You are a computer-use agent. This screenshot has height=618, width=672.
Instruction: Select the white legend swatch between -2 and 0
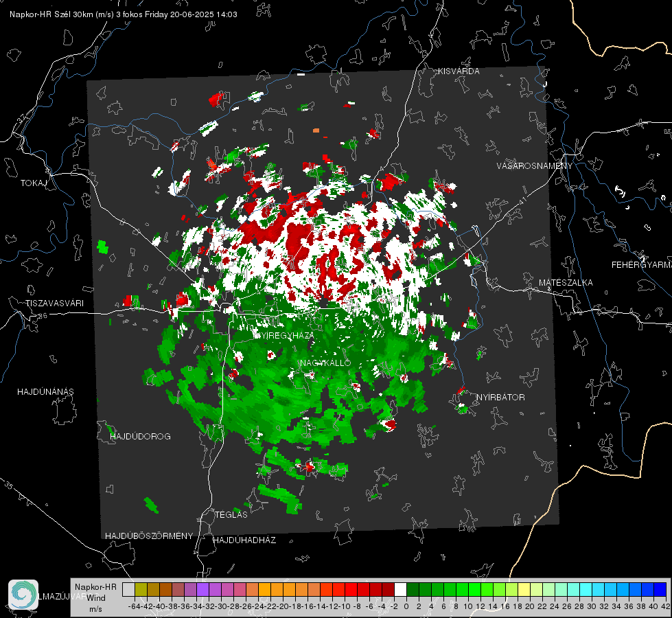[400, 589]
